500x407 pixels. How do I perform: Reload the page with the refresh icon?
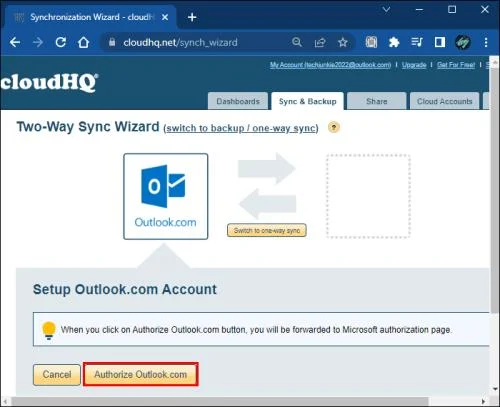click(60, 42)
